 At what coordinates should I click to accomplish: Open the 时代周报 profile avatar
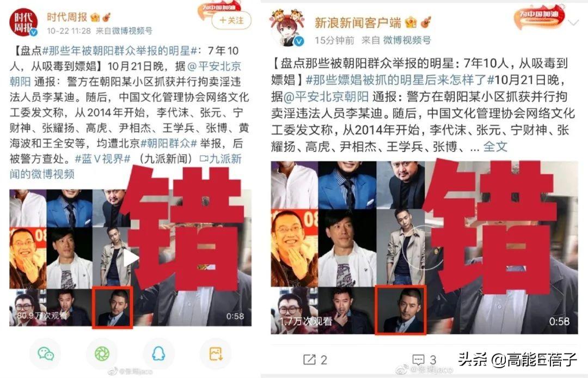pos(23,22)
